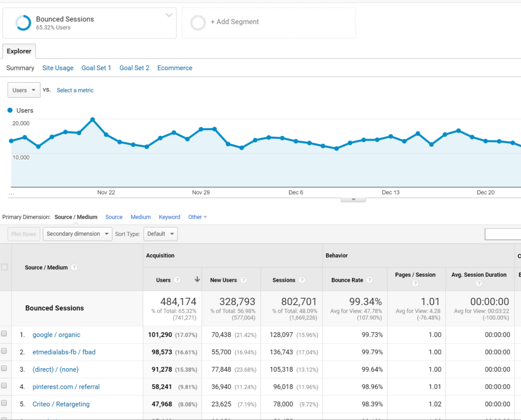521x420 pixels.
Task: Click the Pages / Session column header
Action: point(415,275)
